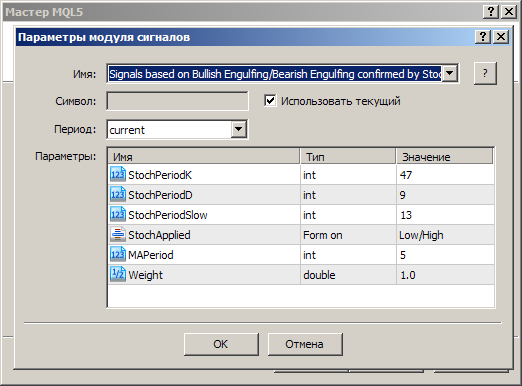Click the MAPeriod integer parameter icon

point(118,254)
